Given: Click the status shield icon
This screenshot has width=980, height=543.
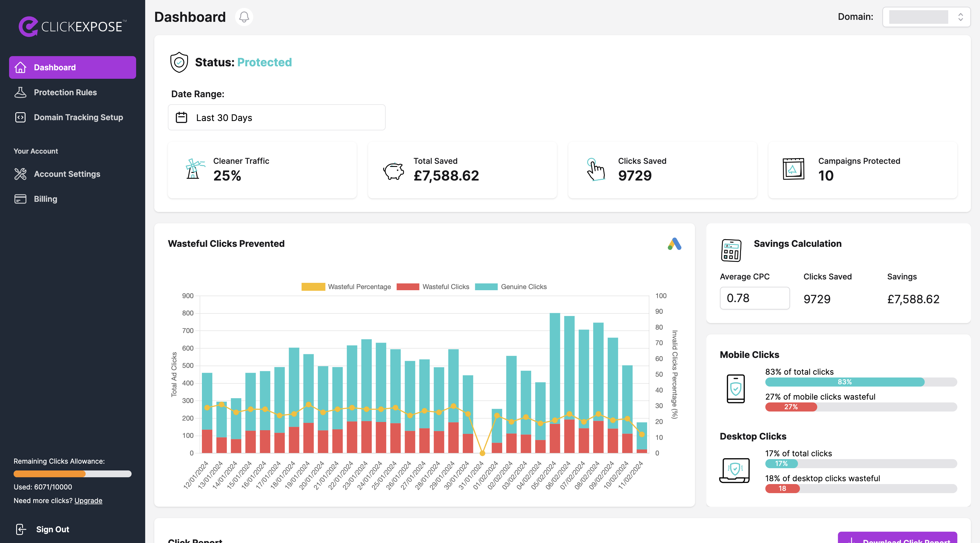Looking at the screenshot, I should pos(179,62).
